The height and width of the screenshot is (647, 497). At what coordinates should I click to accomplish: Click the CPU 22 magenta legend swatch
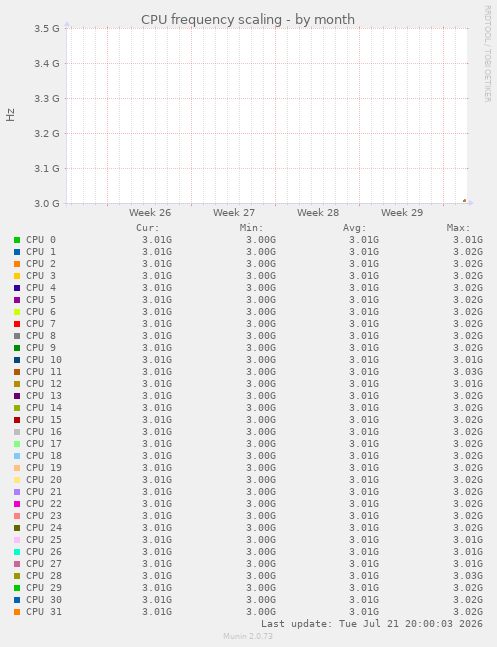17,504
